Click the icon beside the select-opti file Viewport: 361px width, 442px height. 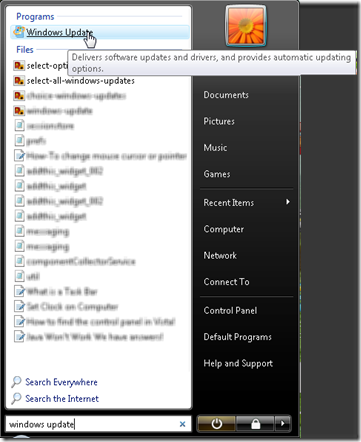(19, 66)
